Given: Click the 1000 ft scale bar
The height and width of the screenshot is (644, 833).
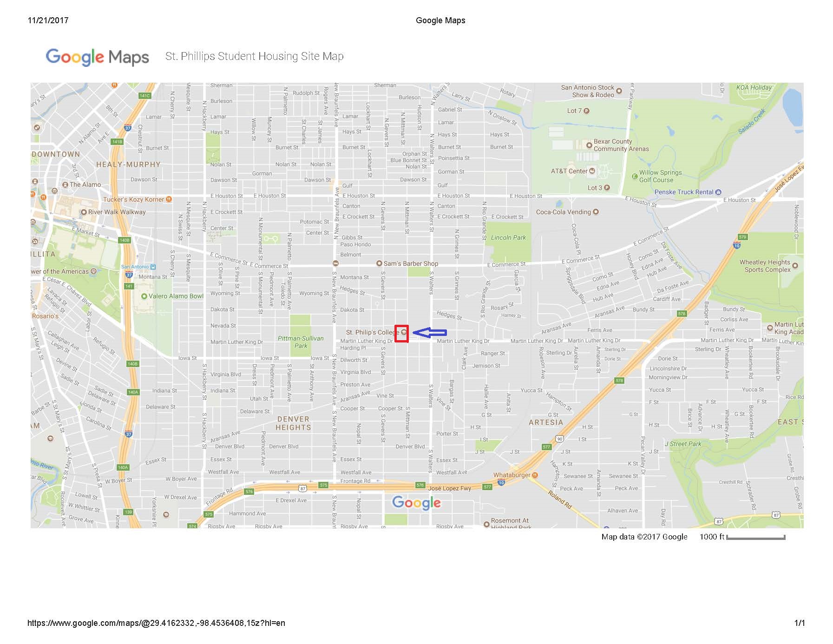Looking at the screenshot, I should (x=755, y=538).
